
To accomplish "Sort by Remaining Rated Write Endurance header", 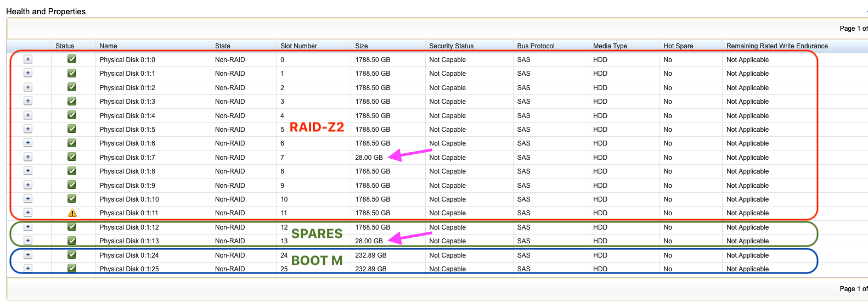I will (777, 46).
